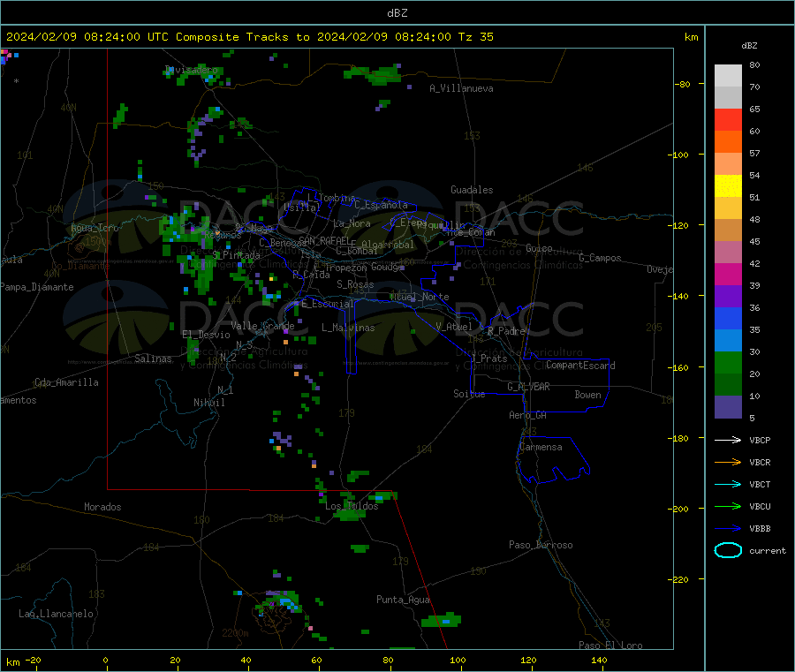795x672 pixels.
Task: Click the La_Nora map label
Action: tap(352, 223)
